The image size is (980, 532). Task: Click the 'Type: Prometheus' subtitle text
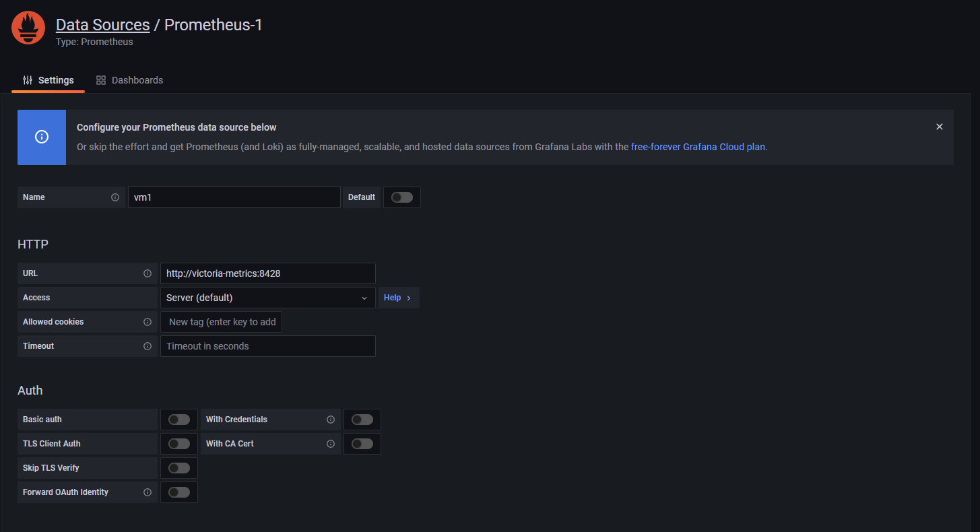pyautogui.click(x=94, y=42)
